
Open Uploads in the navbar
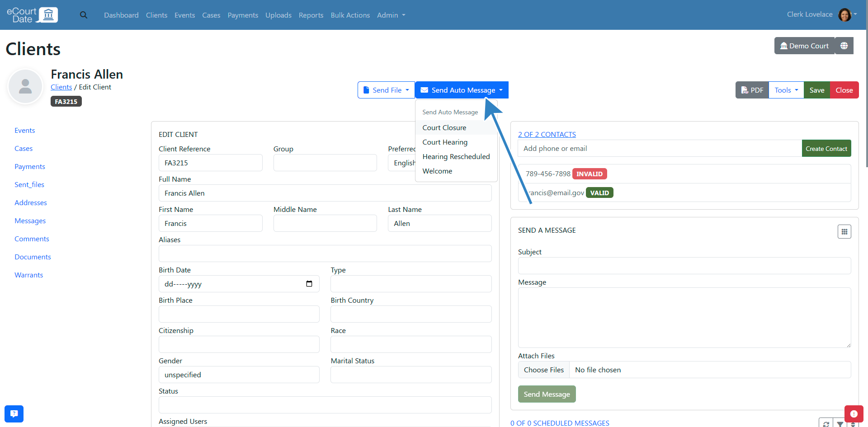pos(278,15)
